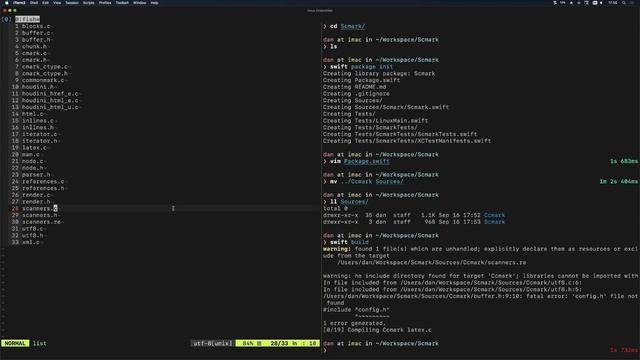Click the menu bar clock
640x360 pixels.
(x=613, y=3)
